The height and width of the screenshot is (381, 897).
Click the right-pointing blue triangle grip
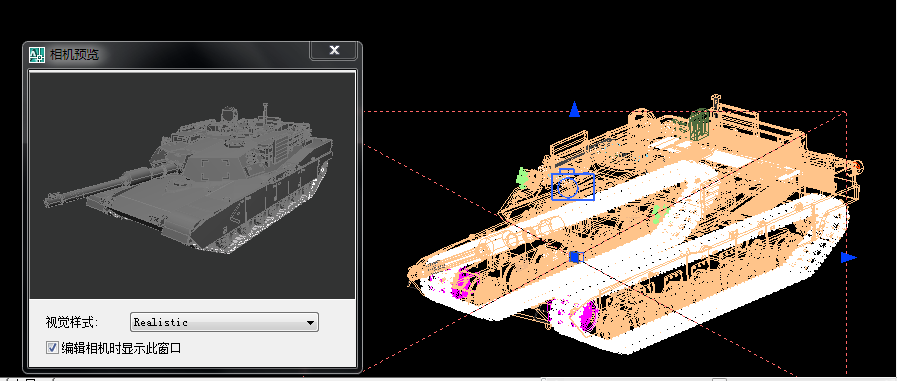[848, 257]
